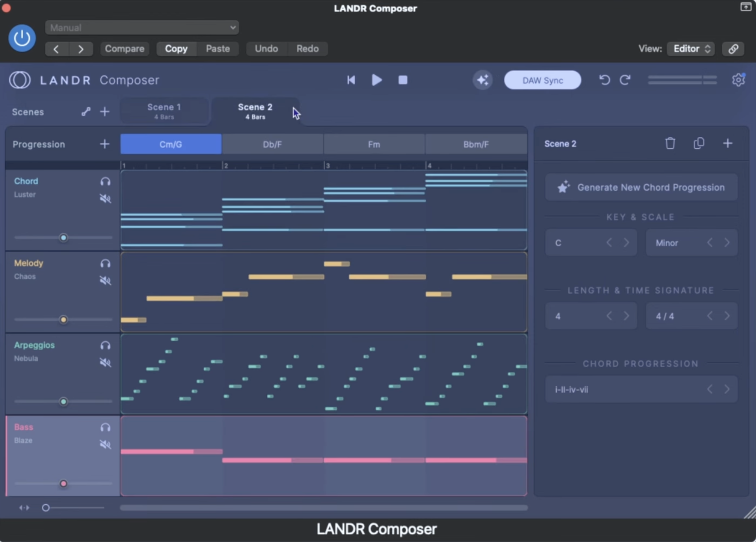Image resolution: width=756 pixels, height=542 pixels.
Task: Click plus icon in Scene 2 panel
Action: coord(728,143)
